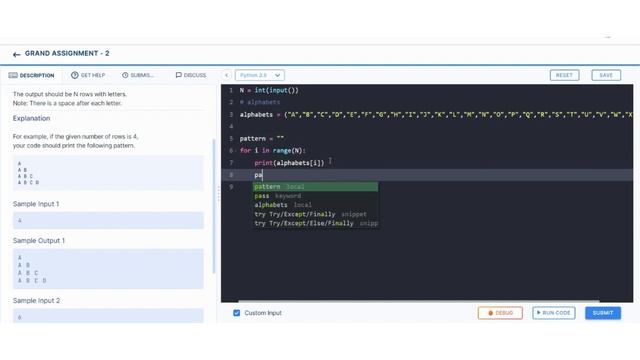Screen dimensions: 640x360
Task: Click the 'GRAND ASSIGNMENT - 2' title
Action: click(x=67, y=53)
